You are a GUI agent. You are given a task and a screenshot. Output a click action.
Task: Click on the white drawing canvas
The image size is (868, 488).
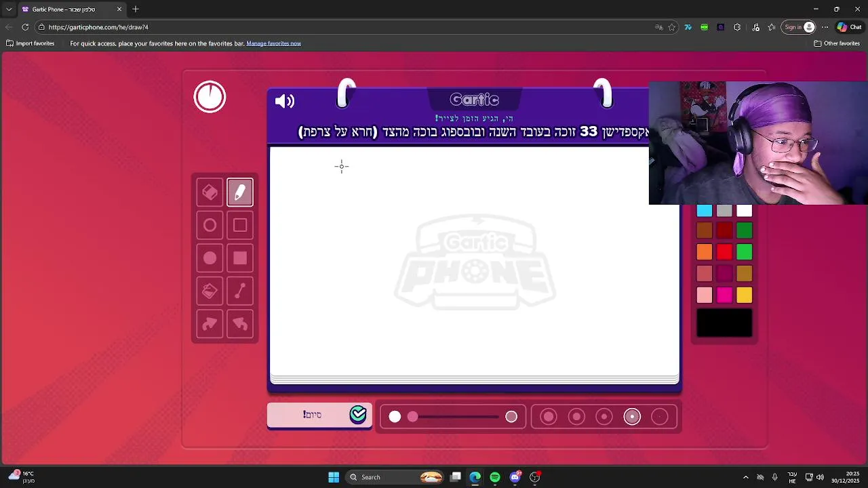(x=475, y=261)
